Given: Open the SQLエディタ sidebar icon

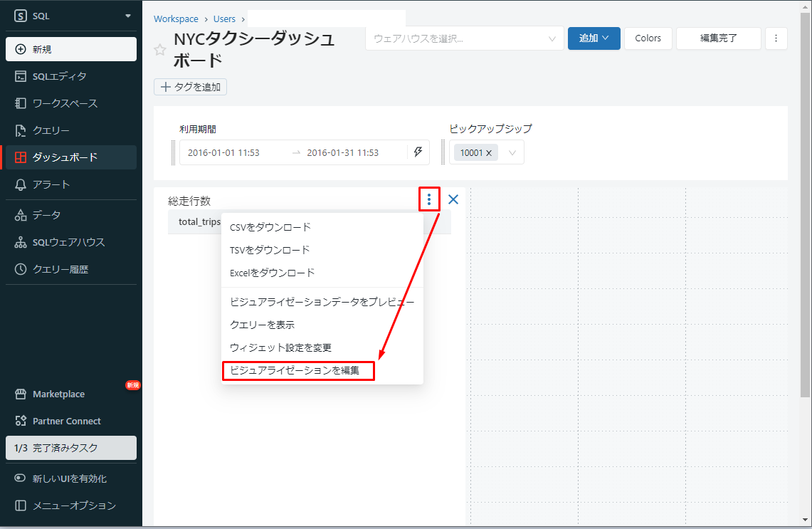Looking at the screenshot, I should 21,76.
